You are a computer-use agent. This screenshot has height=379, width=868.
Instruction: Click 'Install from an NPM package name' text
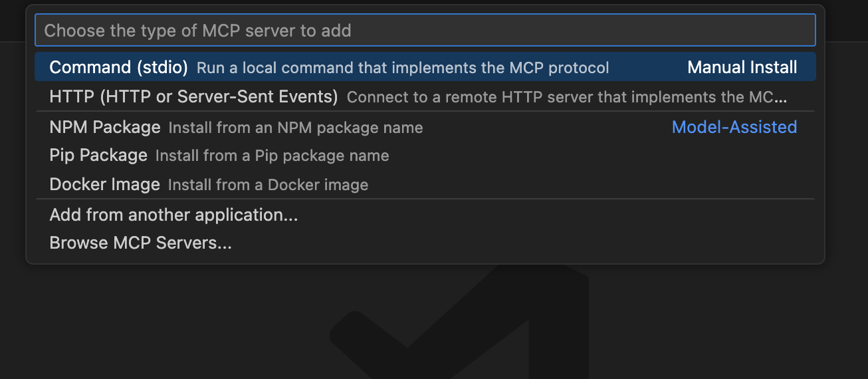click(x=295, y=128)
